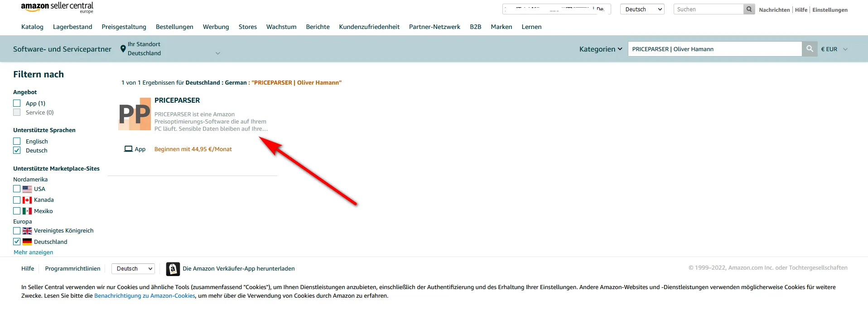Check the Service (0) filter checkbox
The height and width of the screenshot is (309, 868).
[17, 112]
